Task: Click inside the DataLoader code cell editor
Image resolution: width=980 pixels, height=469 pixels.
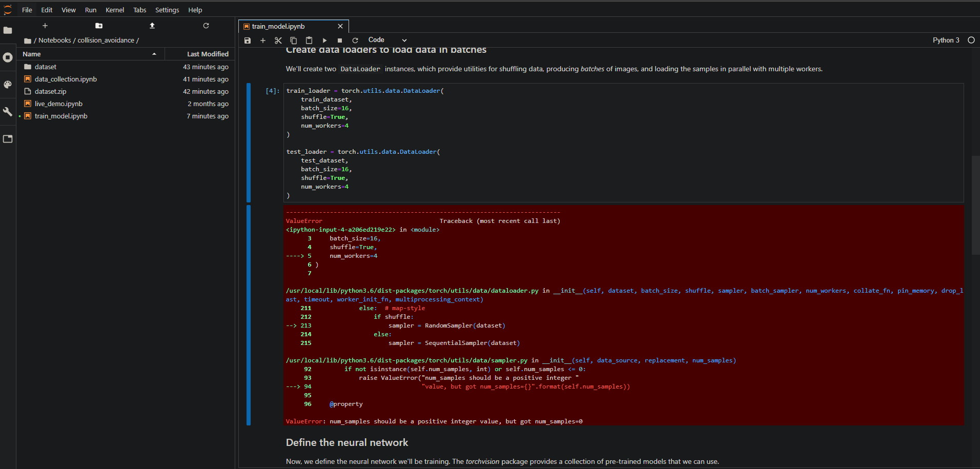Action: pyautogui.click(x=623, y=143)
